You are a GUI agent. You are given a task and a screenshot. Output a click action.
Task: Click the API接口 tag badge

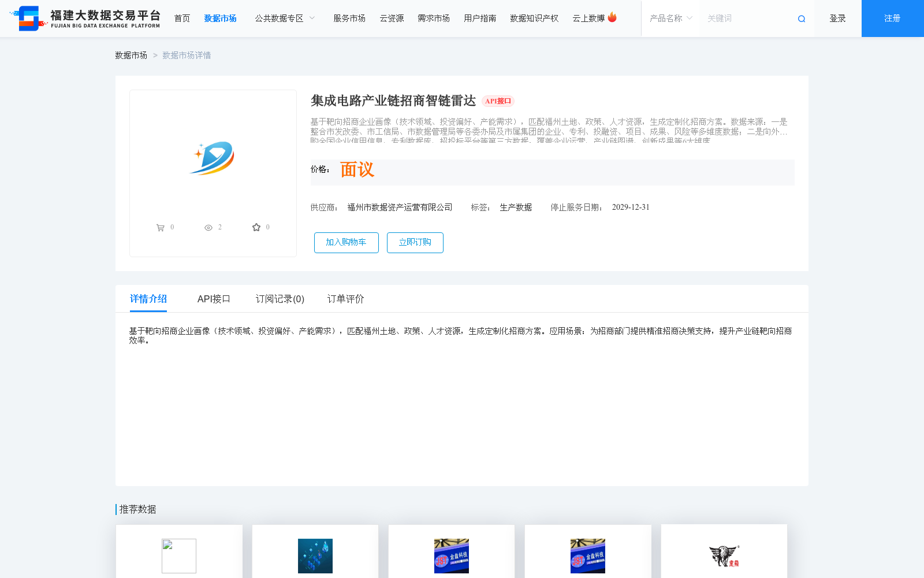click(x=498, y=101)
